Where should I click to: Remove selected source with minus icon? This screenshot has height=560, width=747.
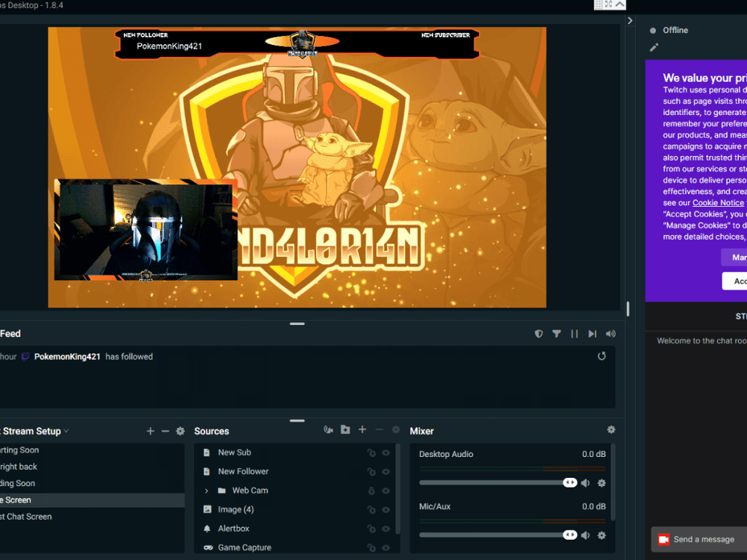(379, 429)
